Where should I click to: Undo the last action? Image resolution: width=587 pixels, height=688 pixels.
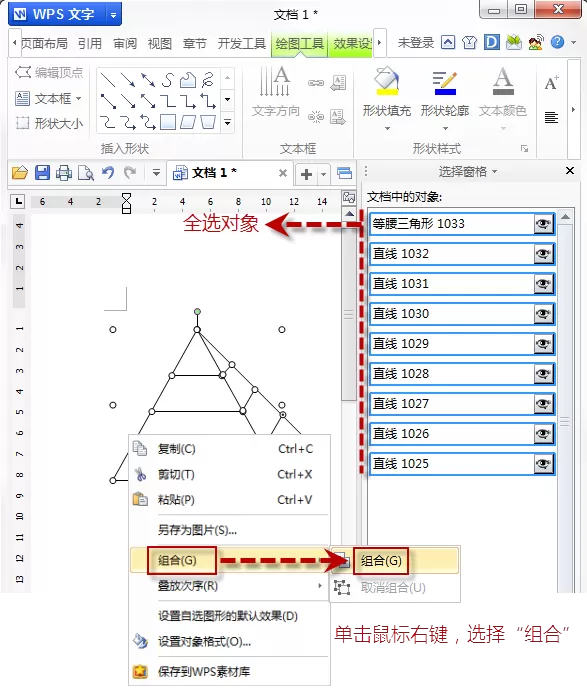pyautogui.click(x=108, y=172)
